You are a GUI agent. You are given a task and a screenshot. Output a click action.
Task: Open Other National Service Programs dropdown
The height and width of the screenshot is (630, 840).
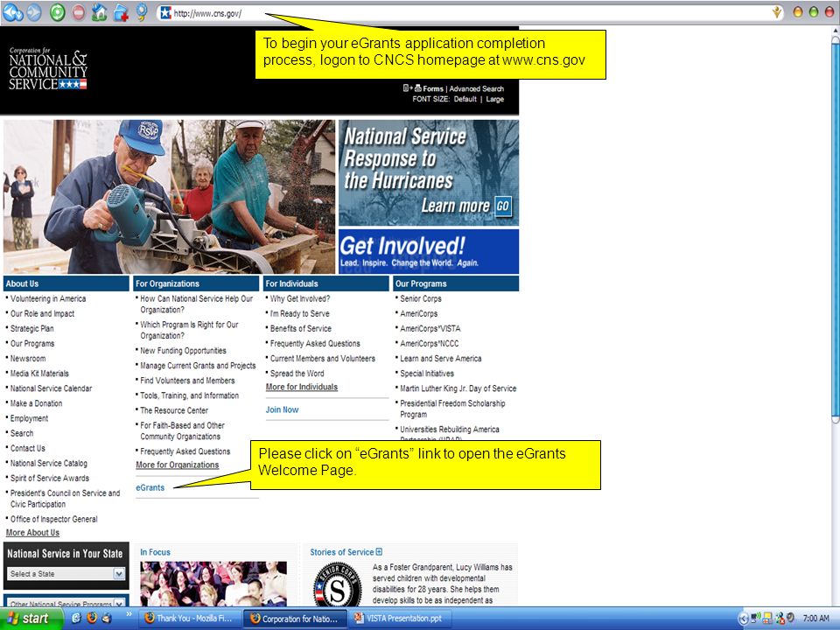click(x=66, y=603)
